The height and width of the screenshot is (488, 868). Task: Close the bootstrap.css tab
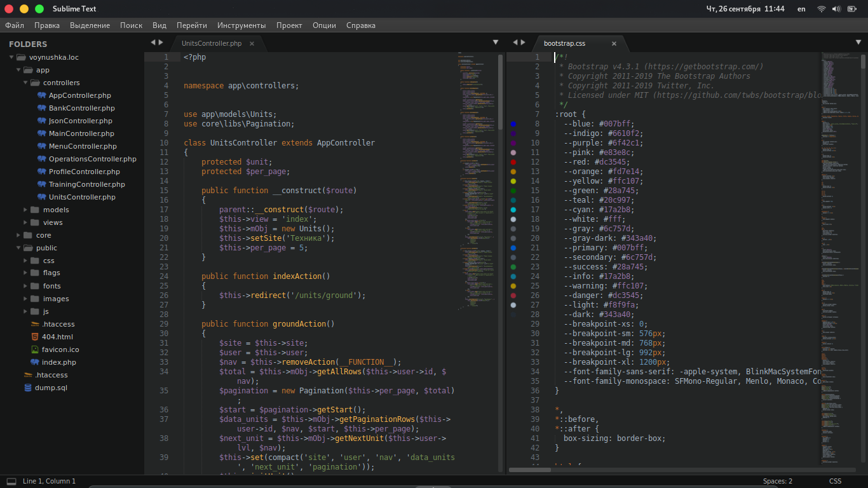(x=614, y=44)
